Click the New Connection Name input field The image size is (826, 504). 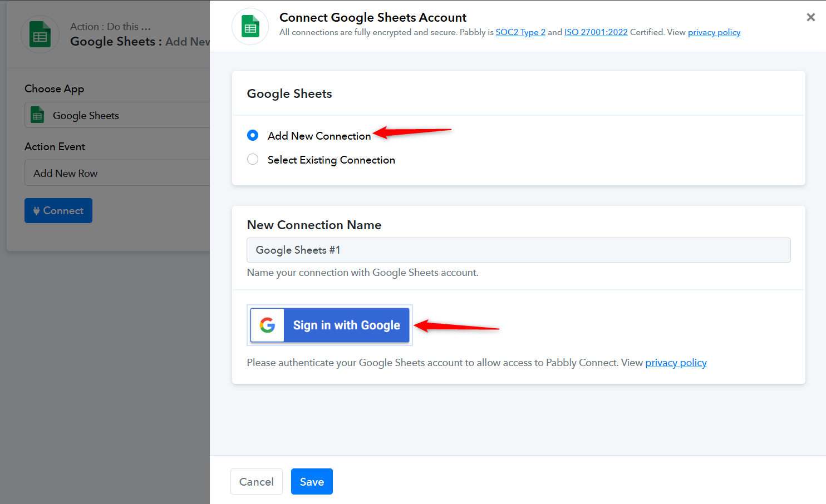[518, 250]
